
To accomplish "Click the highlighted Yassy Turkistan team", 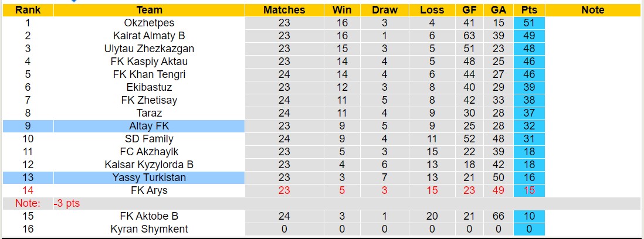I will click(x=149, y=177).
